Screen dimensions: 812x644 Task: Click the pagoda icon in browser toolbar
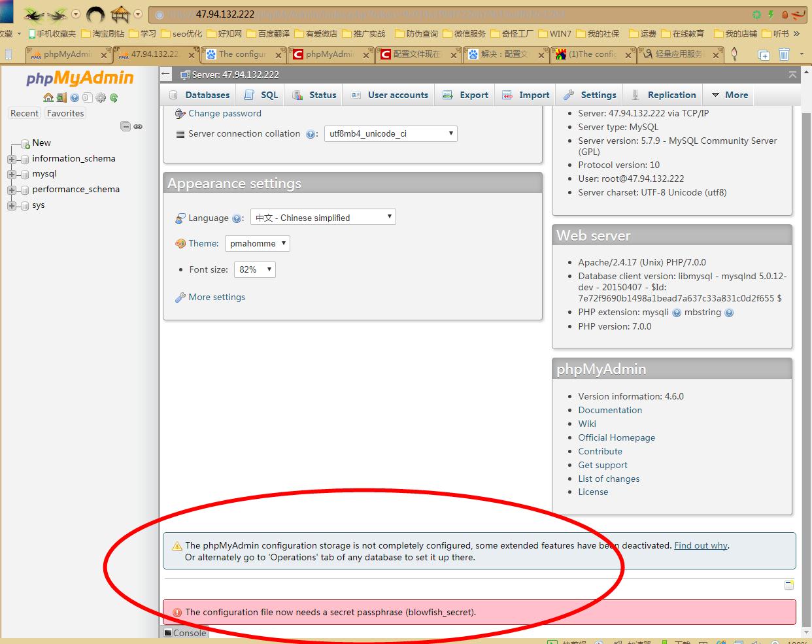(x=120, y=14)
